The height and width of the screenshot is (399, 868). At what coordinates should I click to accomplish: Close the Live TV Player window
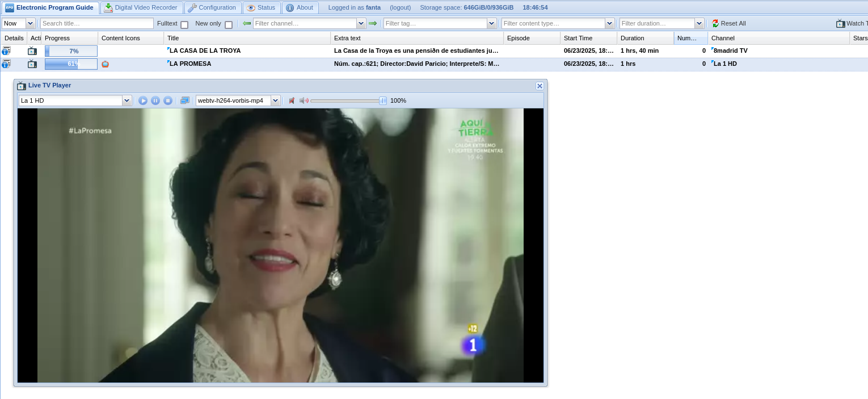tap(540, 86)
